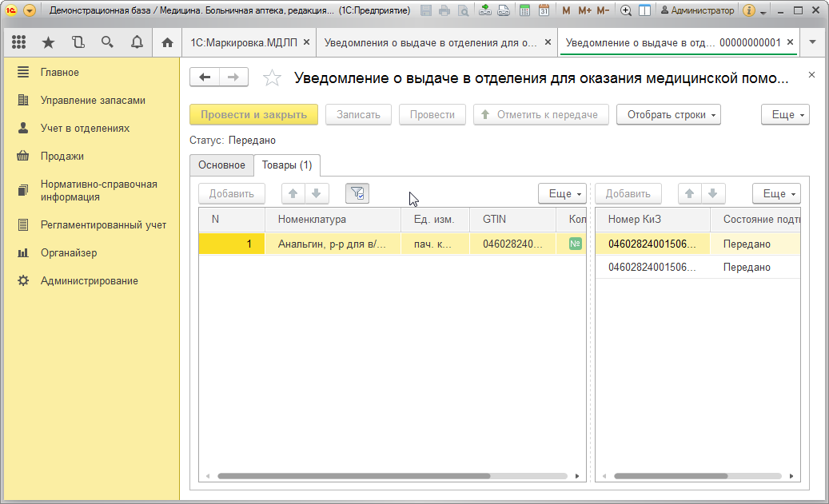The height and width of the screenshot is (504, 829).
Task: Click the GTIN column header
Action: (x=512, y=219)
